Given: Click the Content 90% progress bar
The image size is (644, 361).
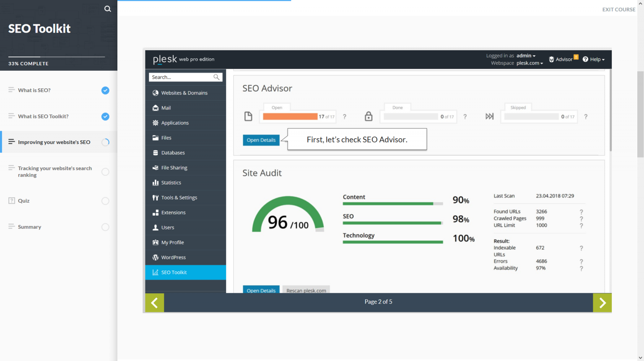Looking at the screenshot, I should [393, 204].
